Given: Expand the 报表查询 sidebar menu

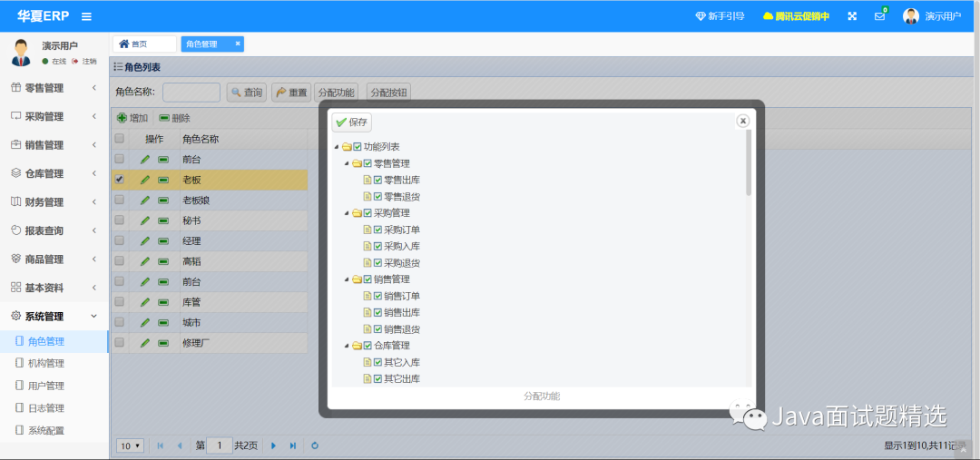Looking at the screenshot, I should click(54, 230).
